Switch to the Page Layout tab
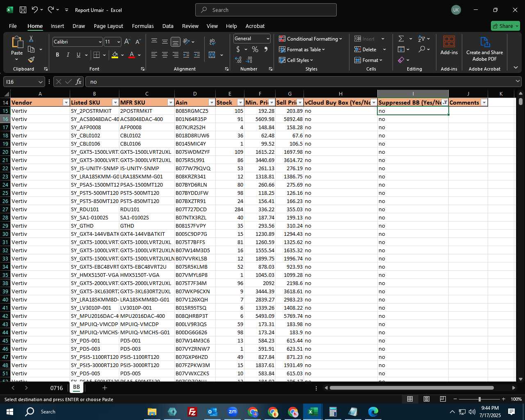Viewport: 525px width, 420px height. pos(108,26)
